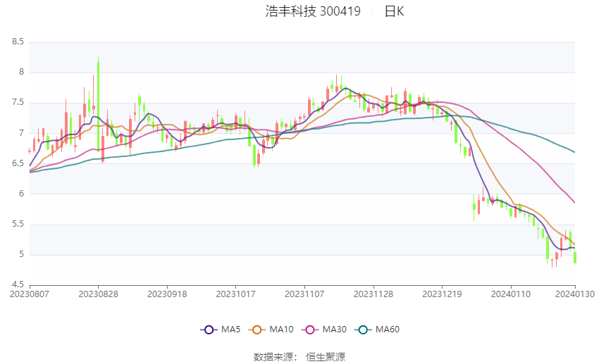The height and width of the screenshot is (364, 599).
Task: Toggle the MA30 pink legend marker
Action: 310,330
